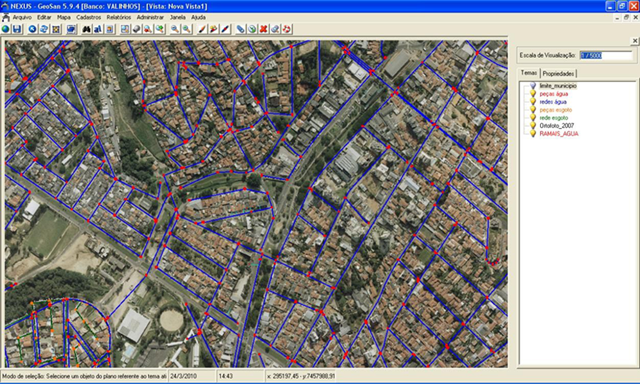The height and width of the screenshot is (384, 640).
Task: Toggle lightbulb of limite_municipio theme
Action: coord(533,86)
